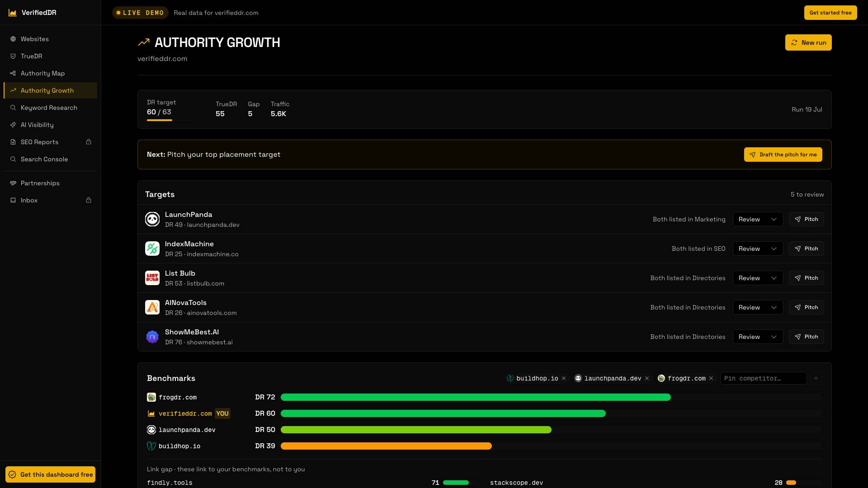This screenshot has height=488, width=868.
Task: Click the IndexMachine green logo
Action: pyautogui.click(x=152, y=249)
